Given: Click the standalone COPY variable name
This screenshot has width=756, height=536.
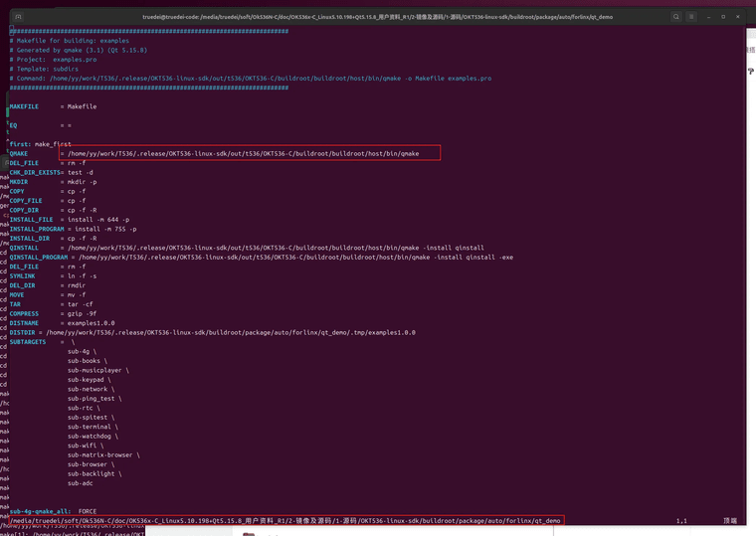Looking at the screenshot, I should coord(17,191).
